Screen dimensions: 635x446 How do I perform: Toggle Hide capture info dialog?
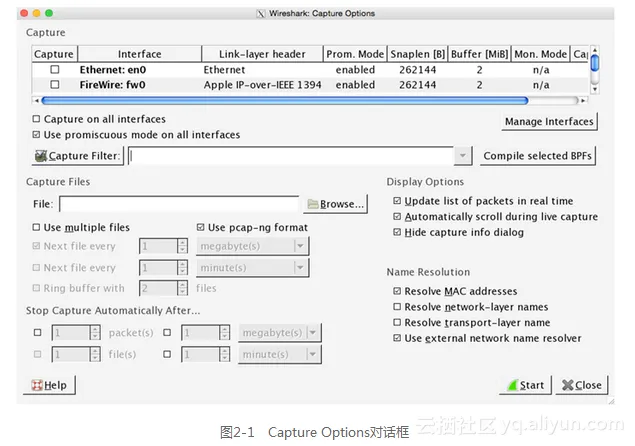tap(397, 232)
